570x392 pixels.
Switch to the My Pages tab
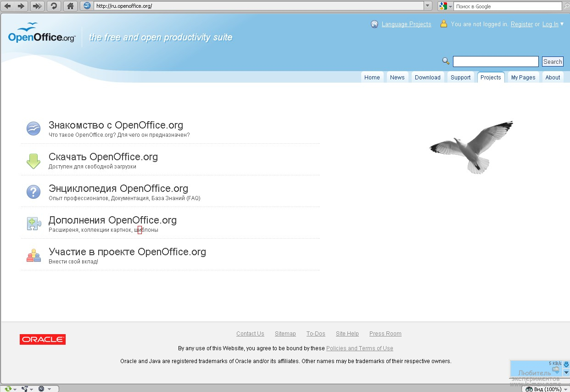[523, 77]
